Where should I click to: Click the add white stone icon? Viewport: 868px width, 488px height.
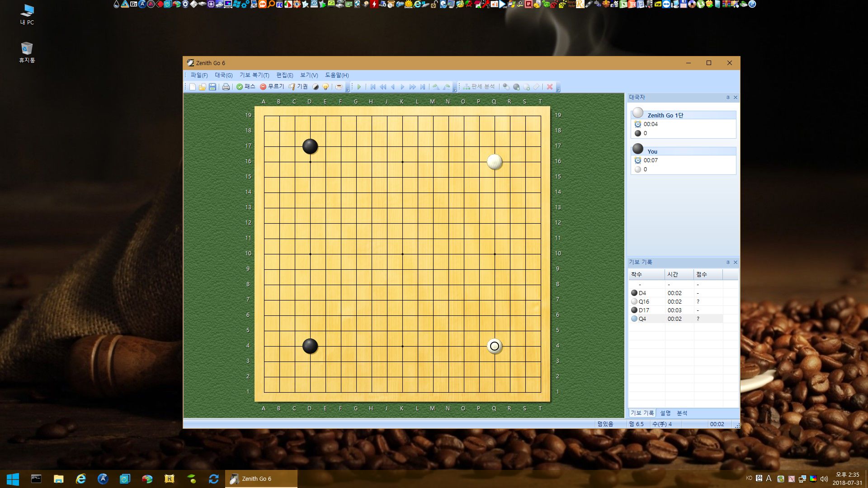526,87
